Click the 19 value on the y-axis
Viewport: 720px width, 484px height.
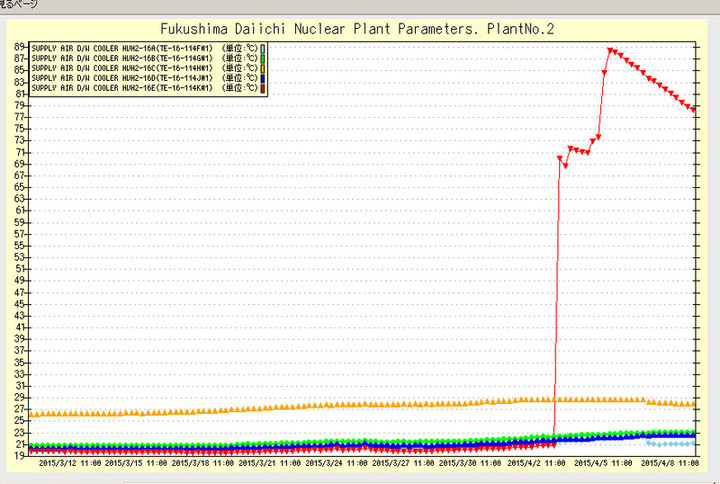(x=18, y=455)
